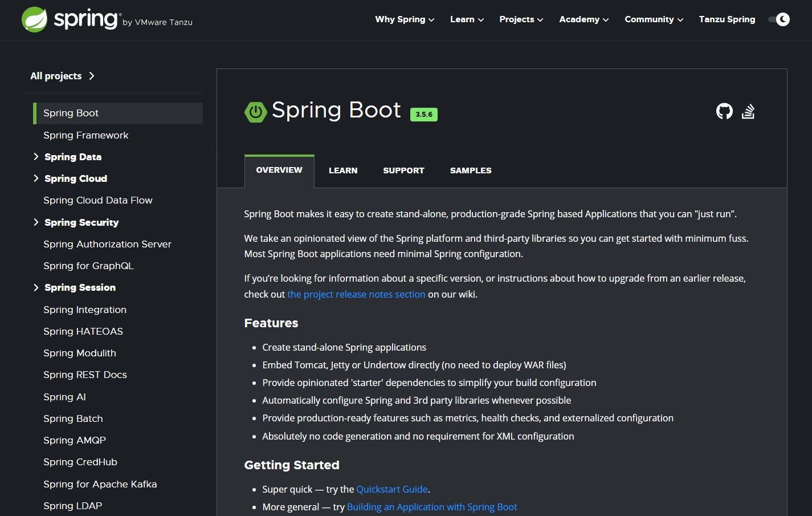Expand Spring Security sidebar section
This screenshot has height=516, width=812.
point(36,222)
